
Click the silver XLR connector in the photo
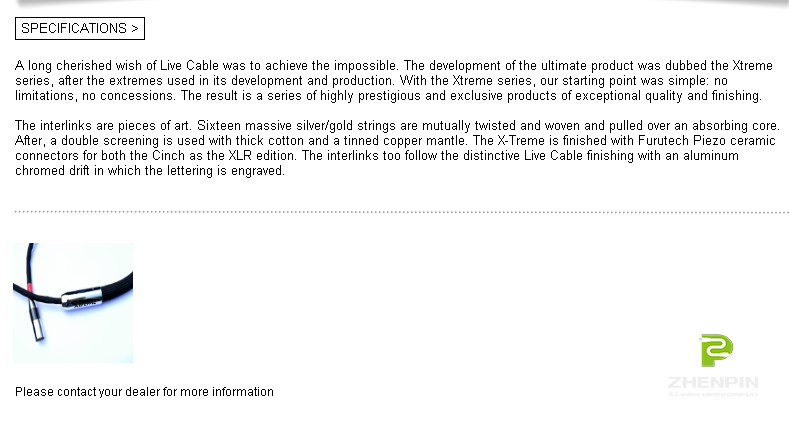coord(37,322)
